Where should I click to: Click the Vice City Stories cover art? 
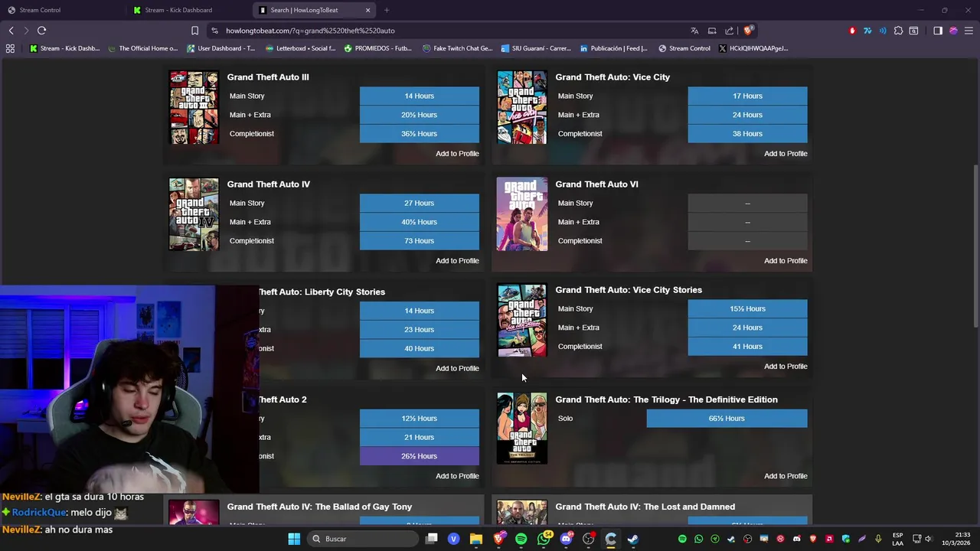coord(521,320)
